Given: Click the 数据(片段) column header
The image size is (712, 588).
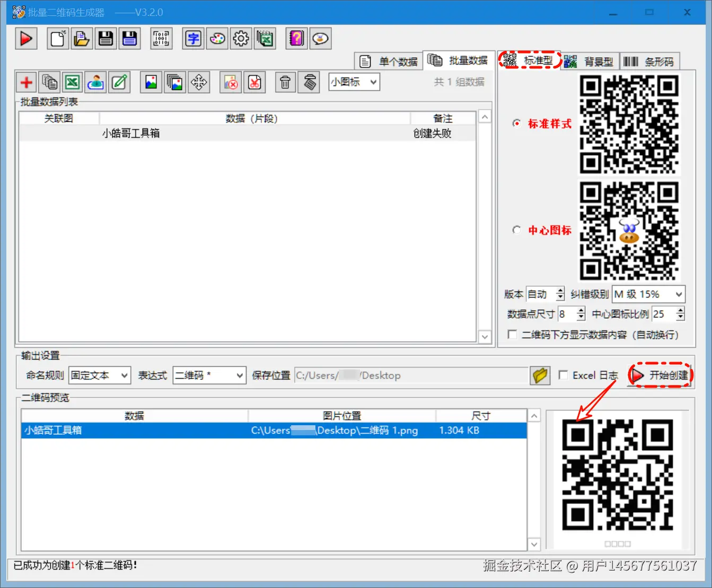Looking at the screenshot, I should (x=254, y=118).
